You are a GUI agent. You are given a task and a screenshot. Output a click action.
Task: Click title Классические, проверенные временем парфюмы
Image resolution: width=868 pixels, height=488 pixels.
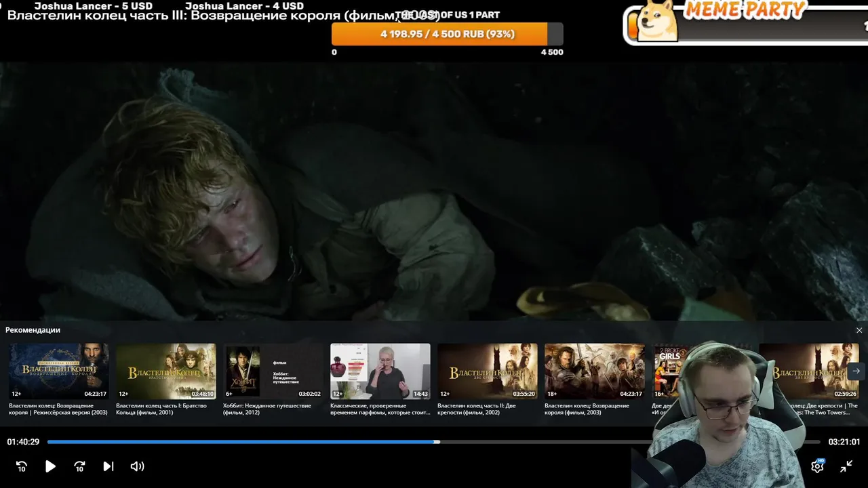(380, 409)
